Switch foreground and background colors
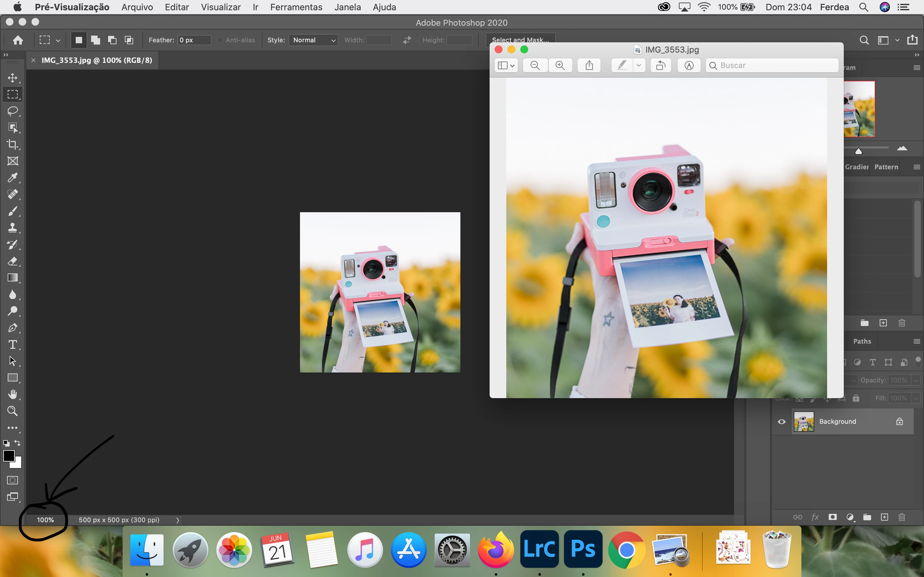This screenshot has width=924, height=577. pyautogui.click(x=18, y=443)
